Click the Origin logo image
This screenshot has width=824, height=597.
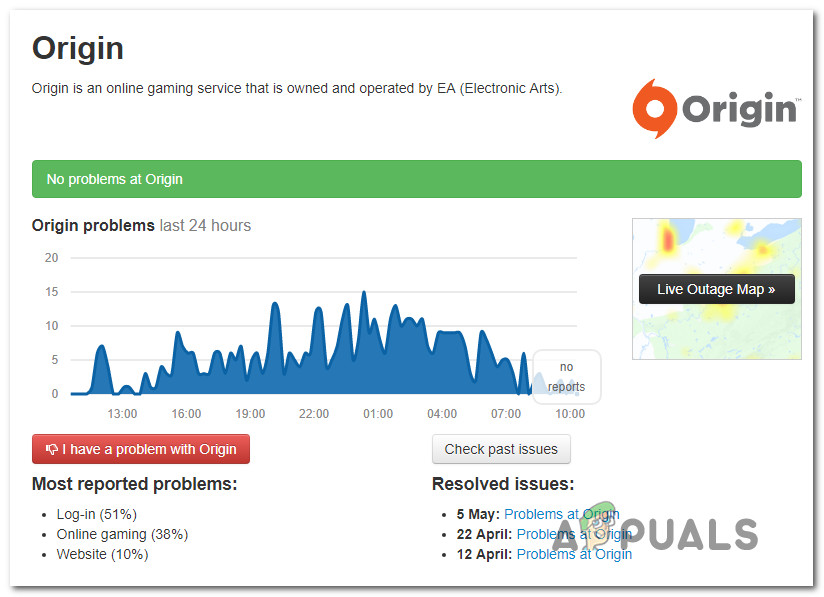pyautogui.click(x=717, y=109)
